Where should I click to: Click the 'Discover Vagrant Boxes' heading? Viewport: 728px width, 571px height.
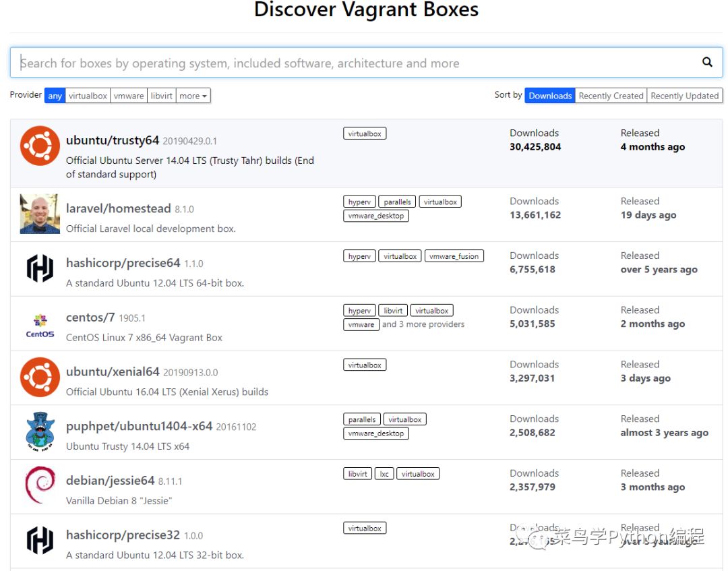(x=366, y=9)
